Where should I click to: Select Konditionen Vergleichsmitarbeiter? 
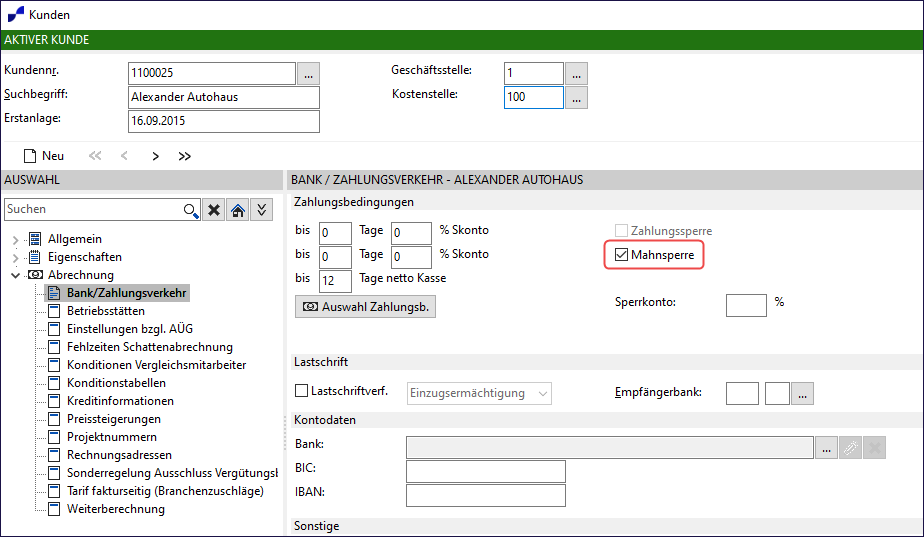[156, 365]
